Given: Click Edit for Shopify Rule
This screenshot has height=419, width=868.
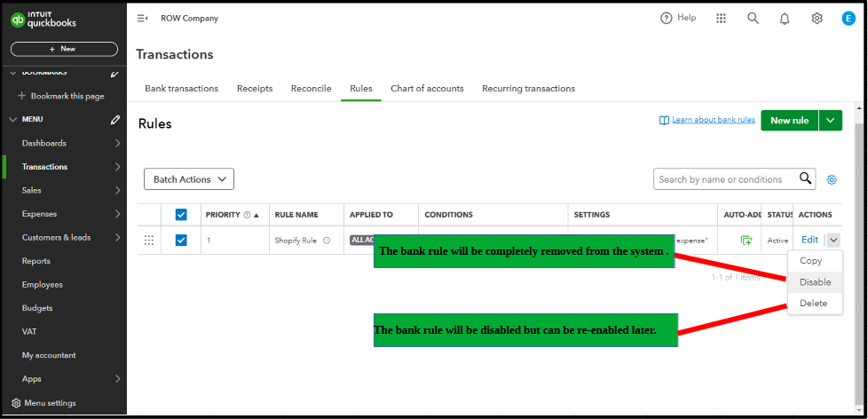Looking at the screenshot, I should pyautogui.click(x=810, y=240).
